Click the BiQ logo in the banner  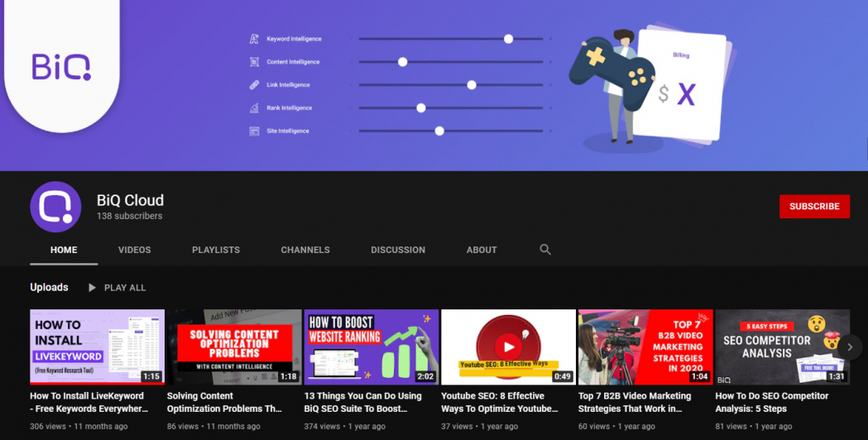click(x=61, y=67)
